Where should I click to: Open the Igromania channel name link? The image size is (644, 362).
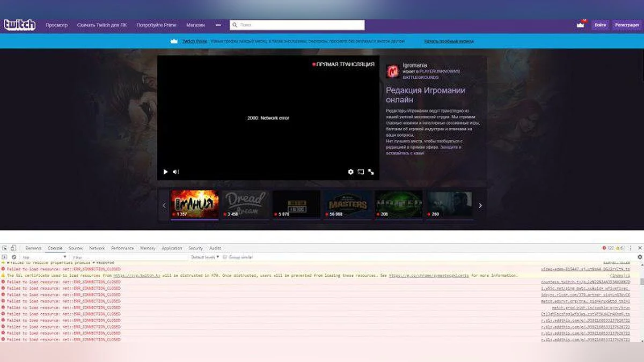[415, 65]
